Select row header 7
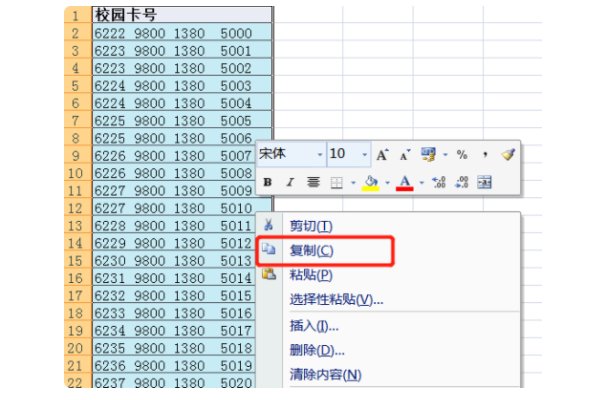 point(78,120)
